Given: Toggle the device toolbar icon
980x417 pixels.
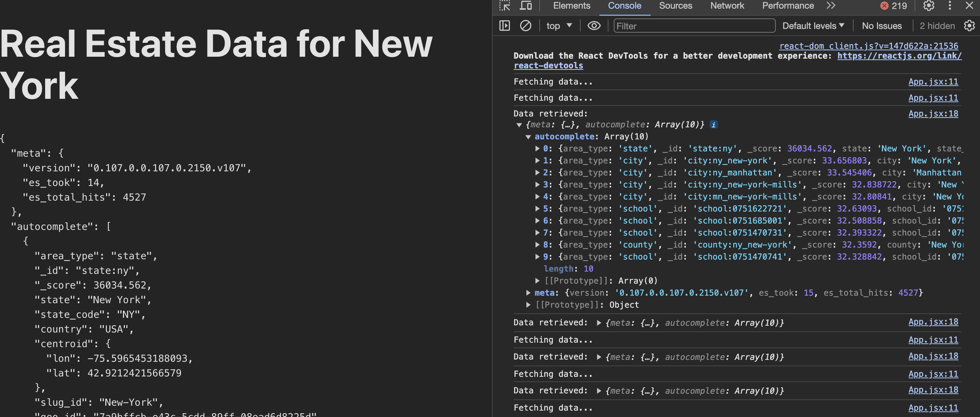Looking at the screenshot, I should click(x=526, y=5).
